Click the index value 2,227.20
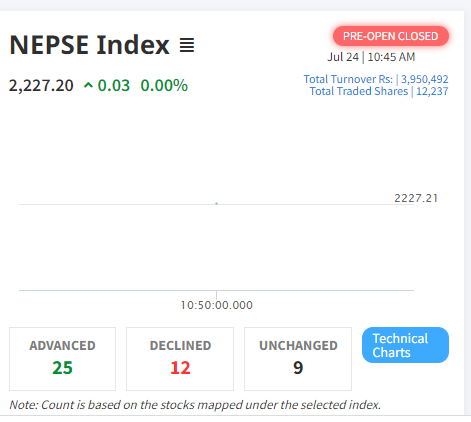The width and height of the screenshot is (471, 422). (41, 86)
